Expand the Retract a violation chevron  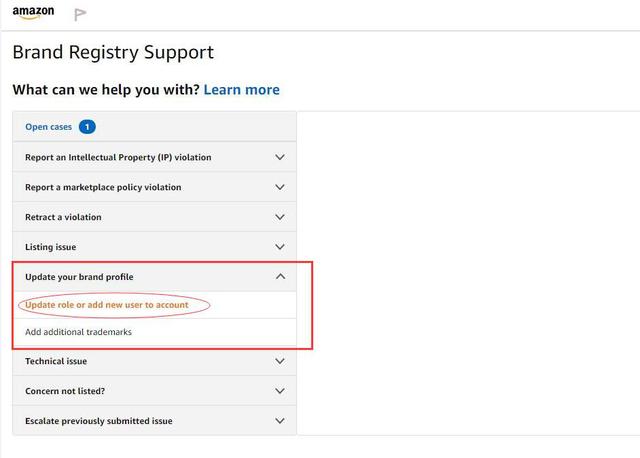tap(280, 217)
